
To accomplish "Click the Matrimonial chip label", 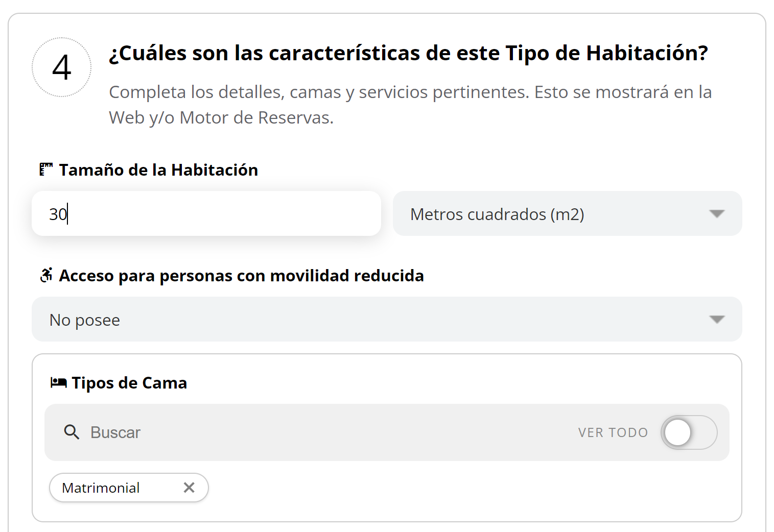I will click(x=101, y=488).
